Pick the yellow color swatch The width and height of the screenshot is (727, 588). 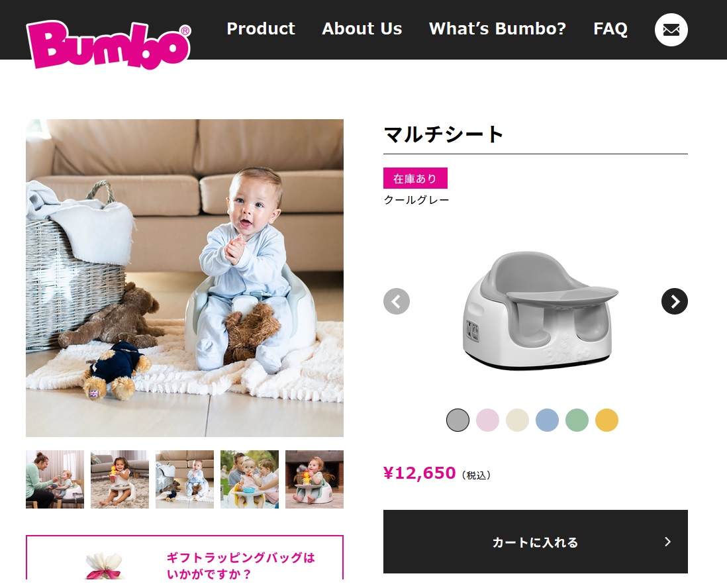point(606,420)
